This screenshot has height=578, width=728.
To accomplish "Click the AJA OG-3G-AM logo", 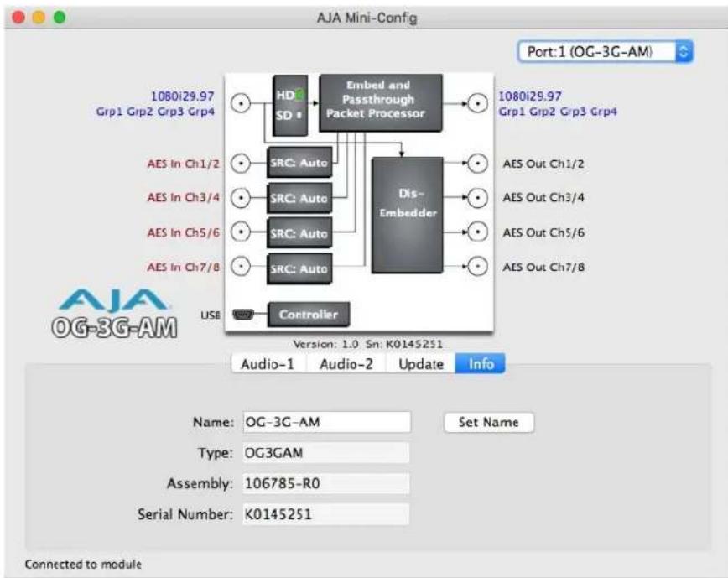I will pos(114,314).
